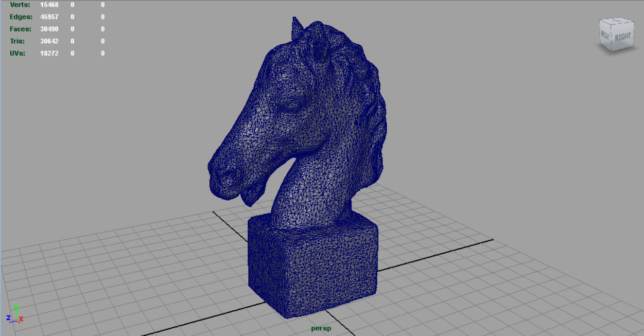
Task: Click the UV count value 18272
Action: click(x=49, y=53)
